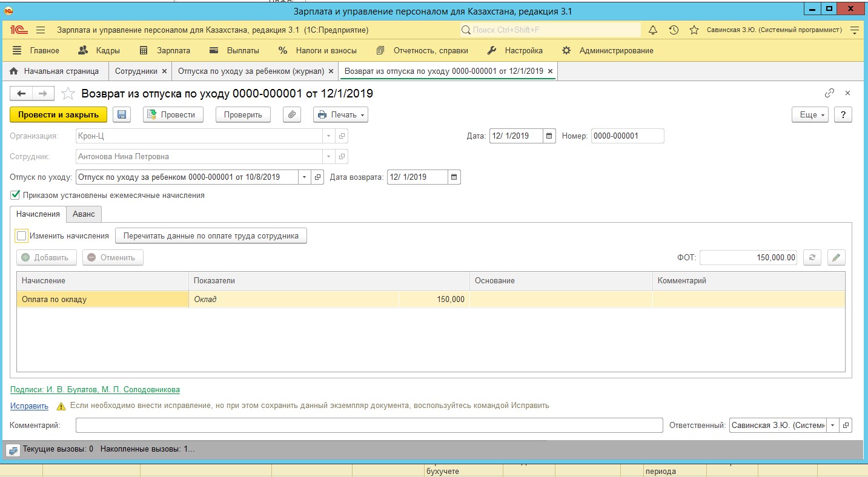Screen dimensions: 868x477
Task: Open notifications bell icon
Action: [x=653, y=30]
